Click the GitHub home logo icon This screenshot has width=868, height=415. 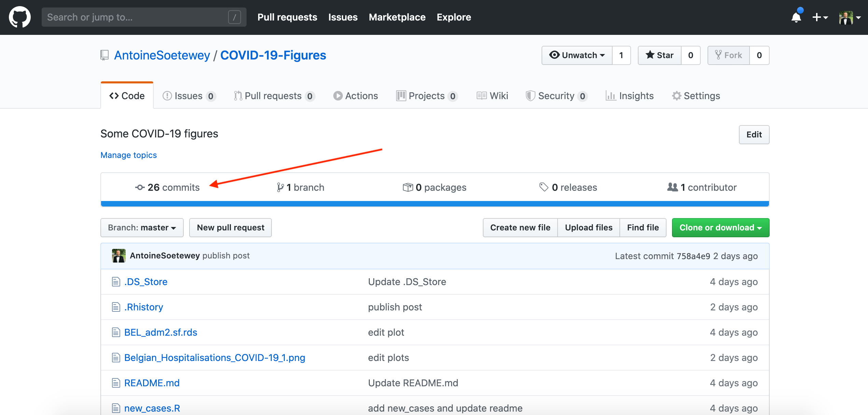pyautogui.click(x=18, y=17)
